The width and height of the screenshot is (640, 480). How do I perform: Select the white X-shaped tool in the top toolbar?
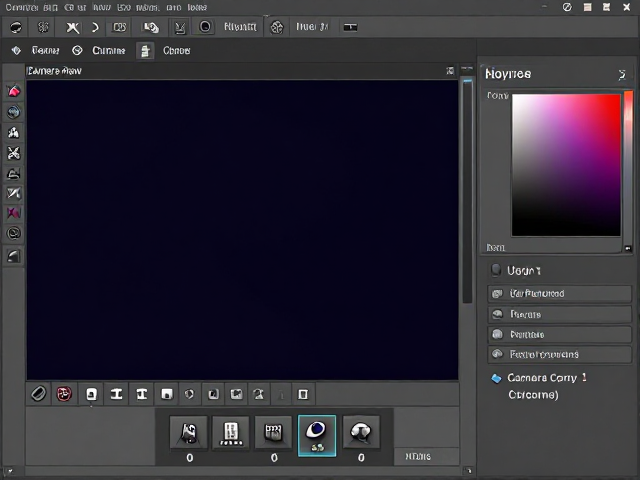click(x=73, y=27)
